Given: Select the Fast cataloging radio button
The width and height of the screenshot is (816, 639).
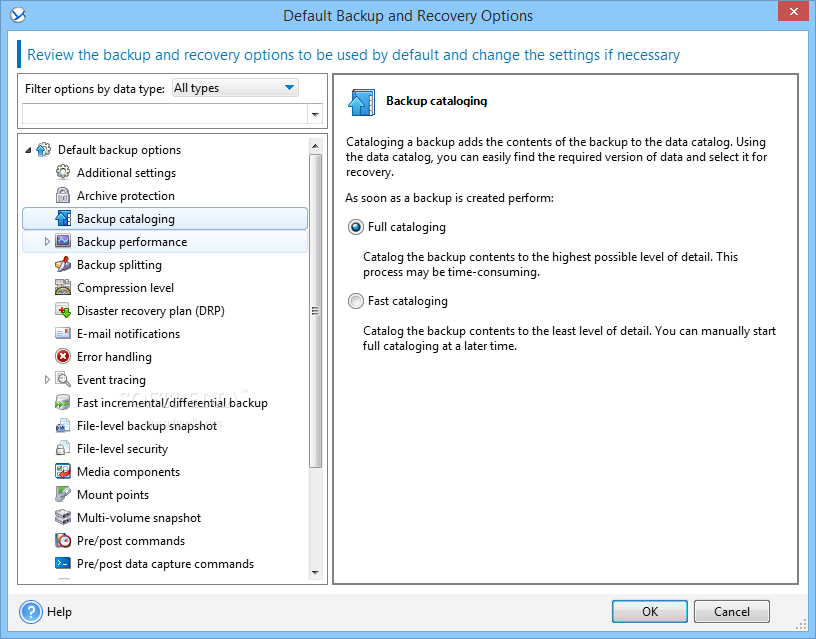Looking at the screenshot, I should pos(356,301).
